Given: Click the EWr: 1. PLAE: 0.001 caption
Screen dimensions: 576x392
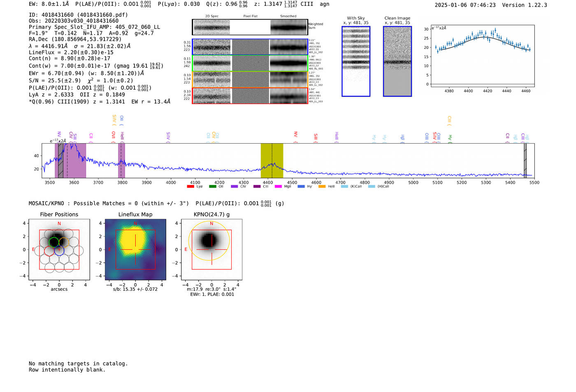Looking at the screenshot, I should (212, 295).
